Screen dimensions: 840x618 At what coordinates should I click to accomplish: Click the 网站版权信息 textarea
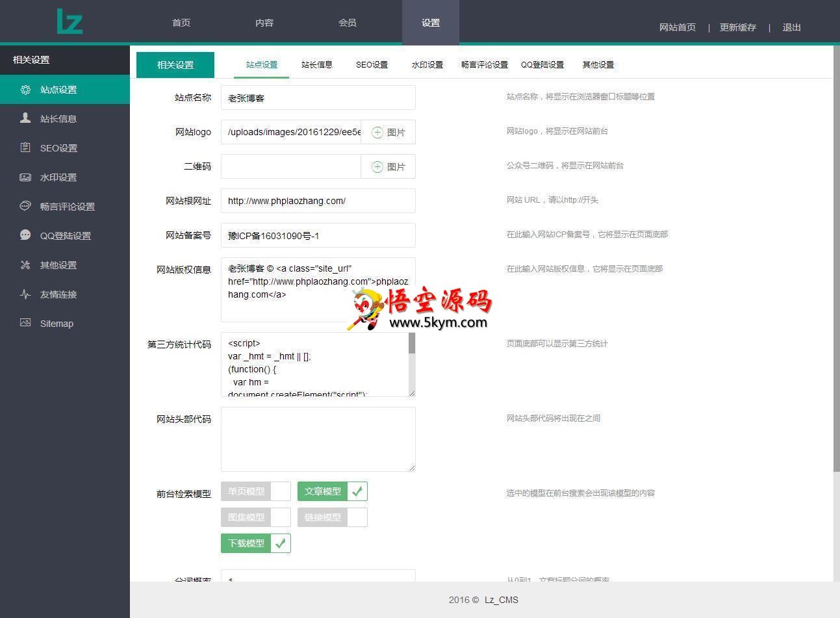click(x=318, y=290)
